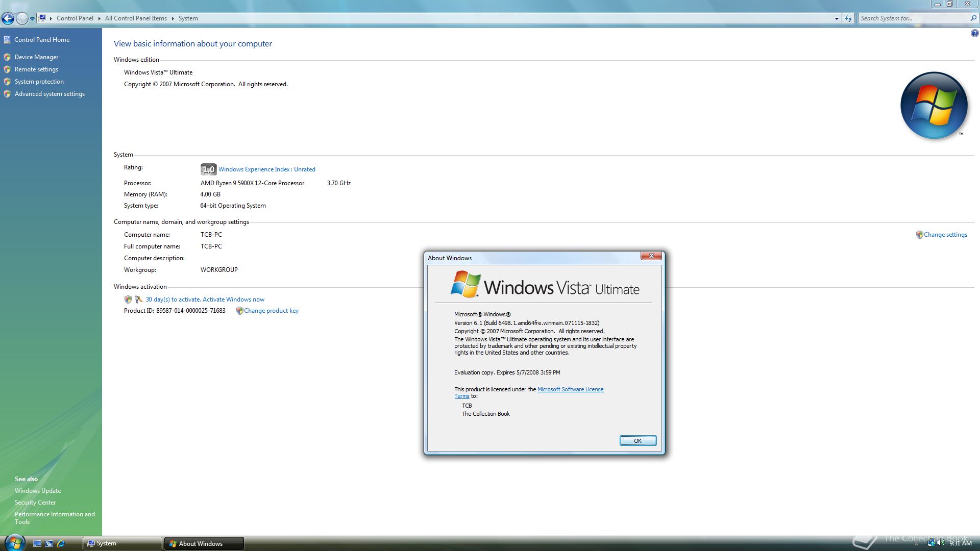Open System protection from sidebar
The height and width of the screenshot is (551, 980).
[39, 82]
